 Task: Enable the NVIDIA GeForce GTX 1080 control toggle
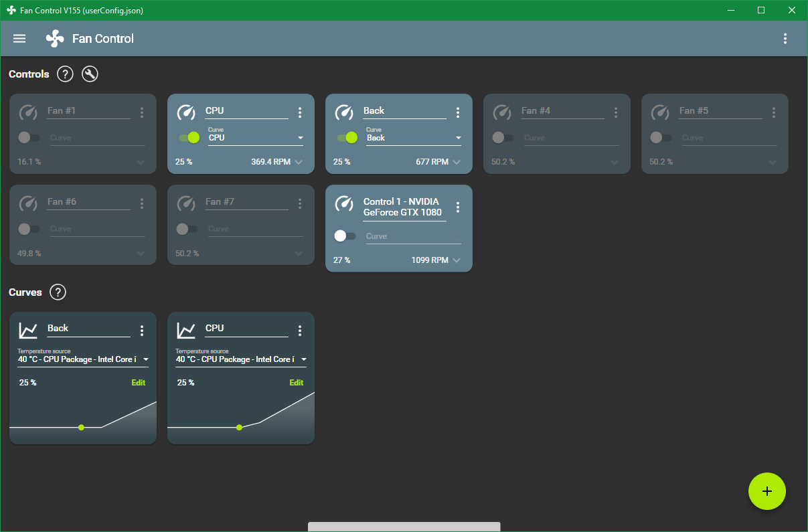click(x=344, y=236)
